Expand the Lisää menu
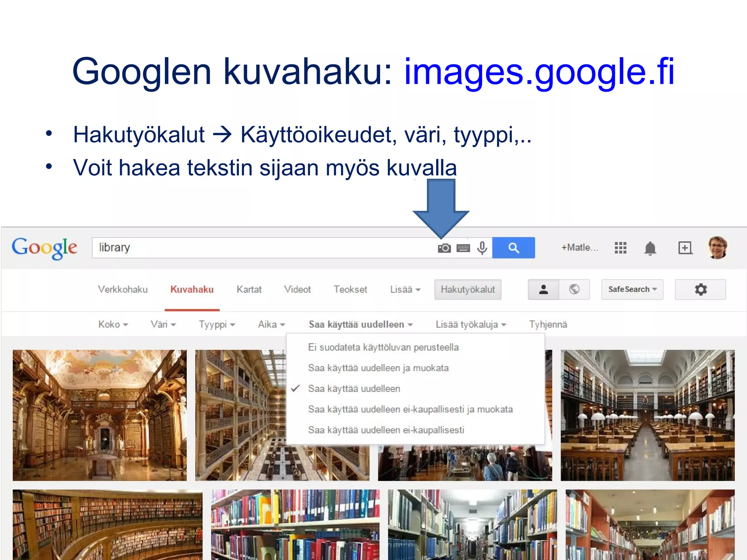This screenshot has height=560, width=747. [x=405, y=289]
